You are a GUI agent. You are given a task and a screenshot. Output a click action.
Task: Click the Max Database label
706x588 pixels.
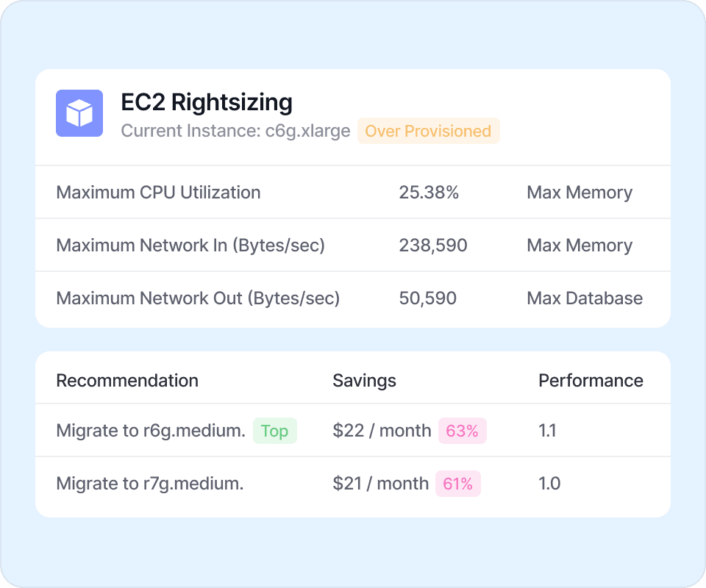[x=585, y=298]
